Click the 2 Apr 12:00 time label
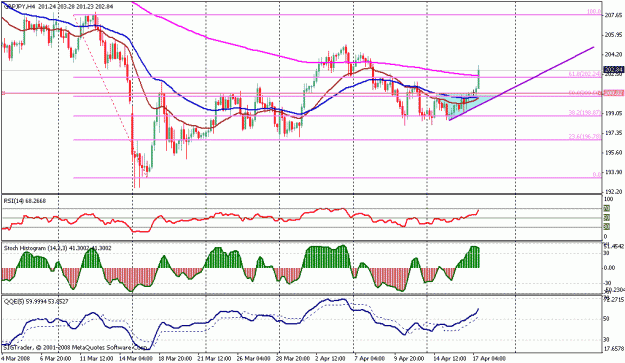The height and width of the screenshot is (363, 625). tap(330, 358)
